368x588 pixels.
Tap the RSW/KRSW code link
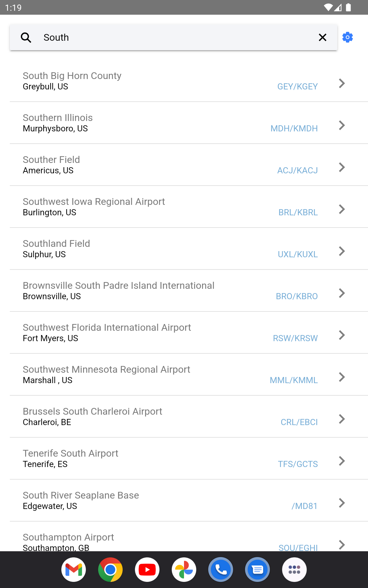295,338
